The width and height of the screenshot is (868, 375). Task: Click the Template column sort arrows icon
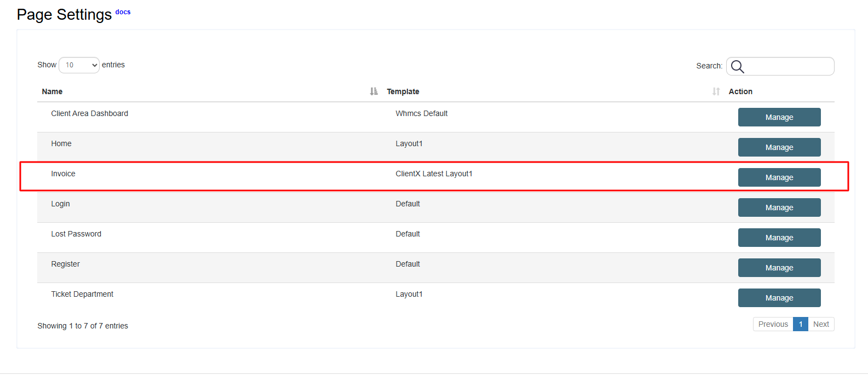(716, 91)
